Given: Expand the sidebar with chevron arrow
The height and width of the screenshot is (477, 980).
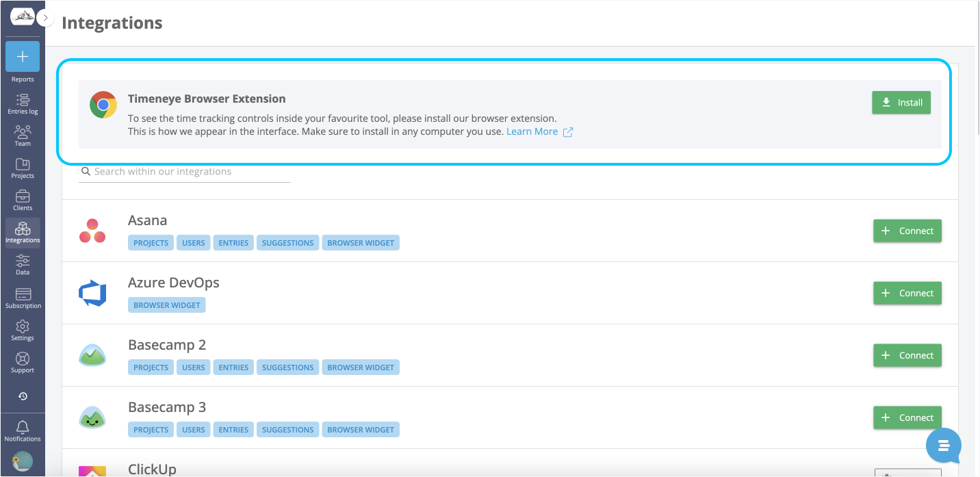Looking at the screenshot, I should click(46, 18).
